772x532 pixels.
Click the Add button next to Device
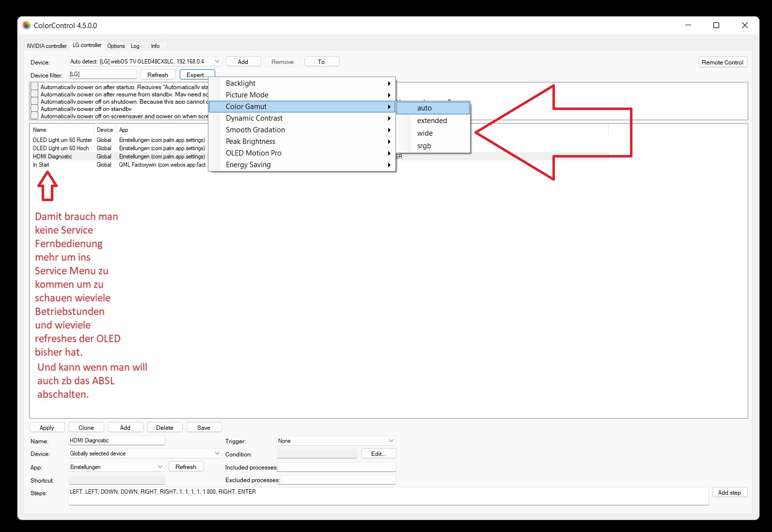click(x=243, y=62)
